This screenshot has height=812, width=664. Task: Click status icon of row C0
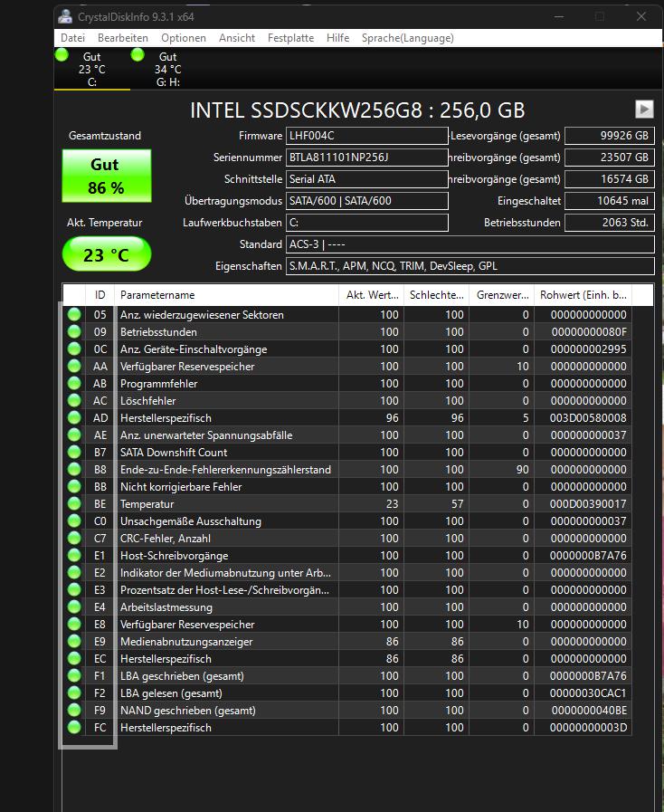74,521
